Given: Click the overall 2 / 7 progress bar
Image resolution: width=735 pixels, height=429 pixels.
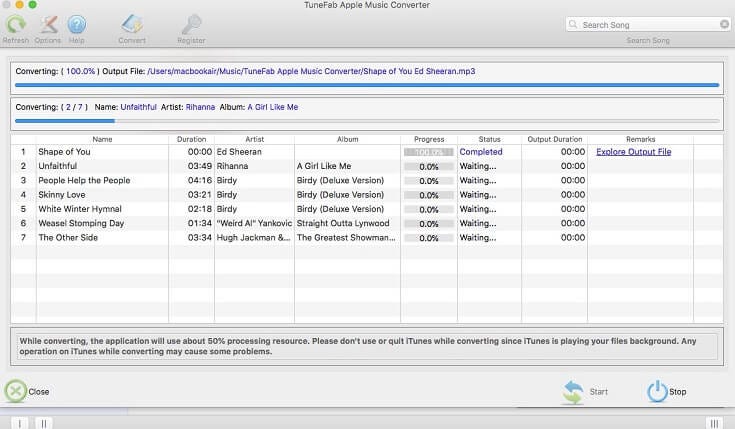Looking at the screenshot, I should click(x=367, y=121).
